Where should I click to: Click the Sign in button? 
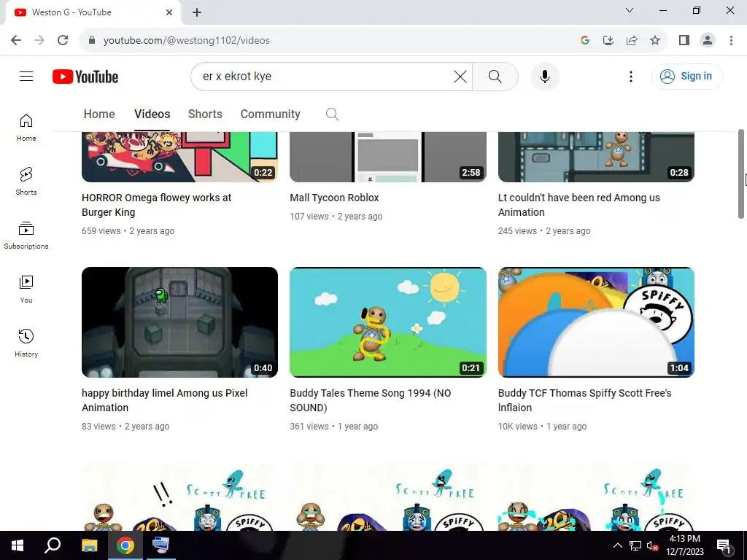(687, 76)
